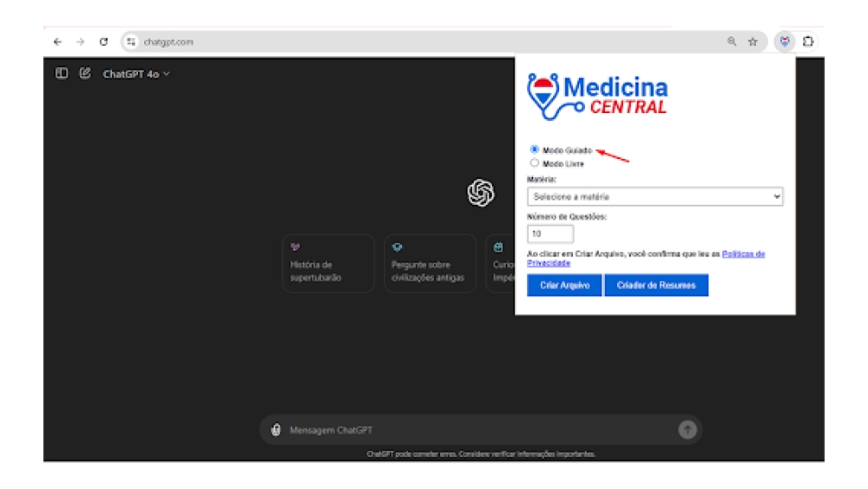This screenshot has width=868, height=489.
Task: Click the zoom magnifier icon in address bar
Action: pos(732,42)
